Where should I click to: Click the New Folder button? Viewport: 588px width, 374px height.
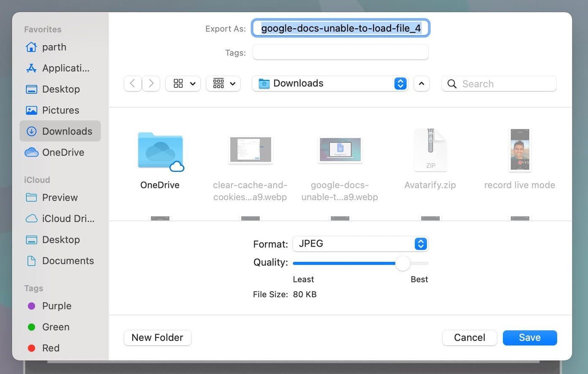coord(158,338)
